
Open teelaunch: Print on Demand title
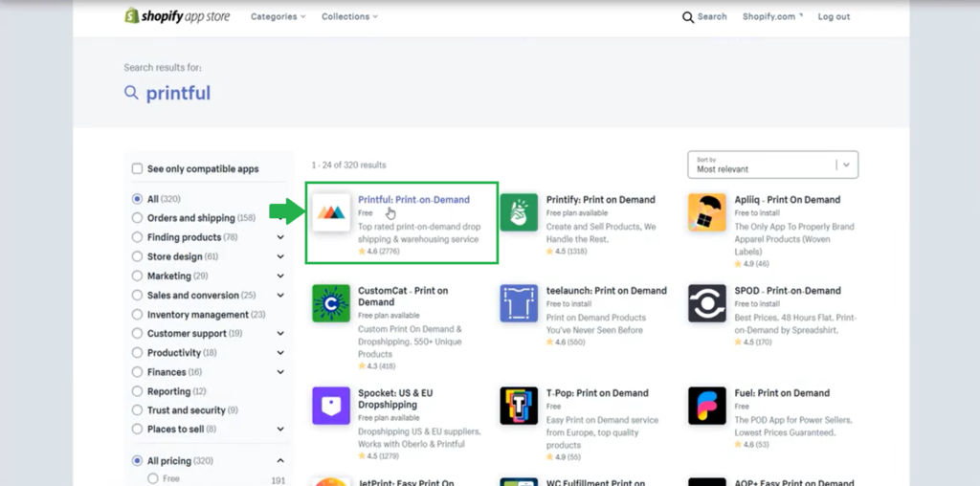pos(606,291)
